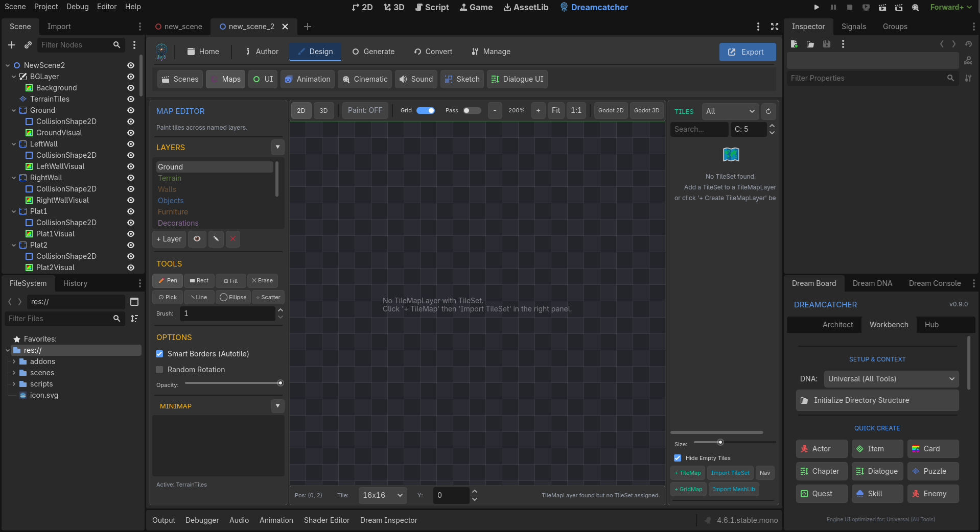Screen dimensions: 980x532
Task: Select the Line tool
Action: click(x=199, y=297)
